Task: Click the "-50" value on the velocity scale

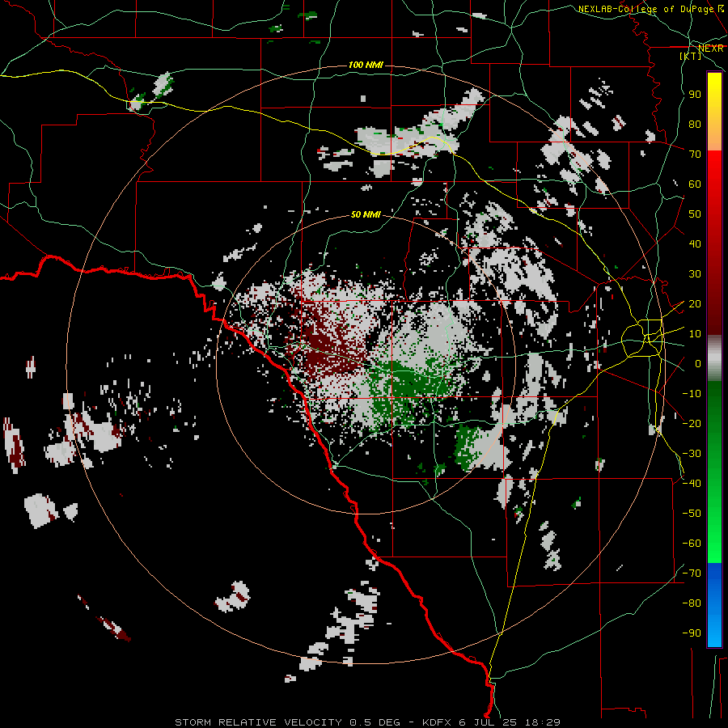Action: click(x=692, y=514)
